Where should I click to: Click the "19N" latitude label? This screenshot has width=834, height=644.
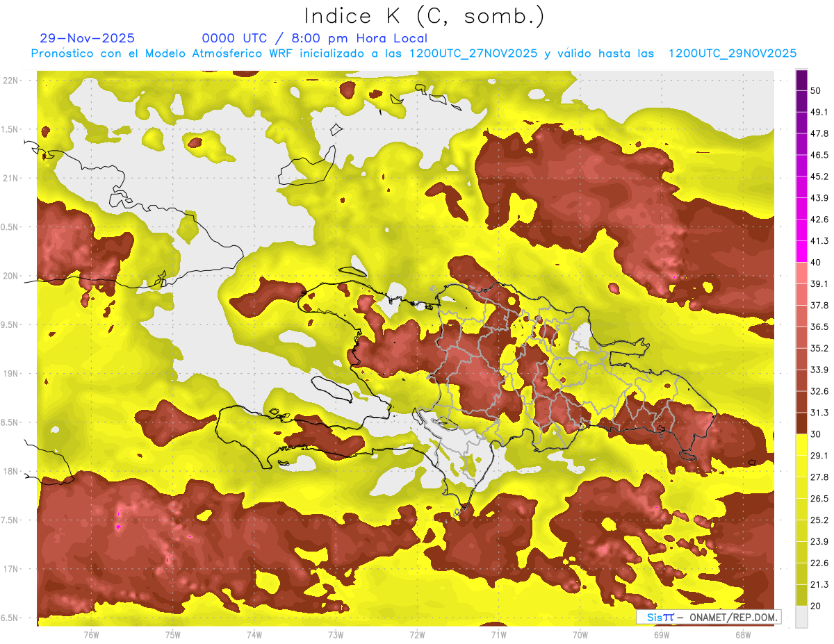(10, 373)
